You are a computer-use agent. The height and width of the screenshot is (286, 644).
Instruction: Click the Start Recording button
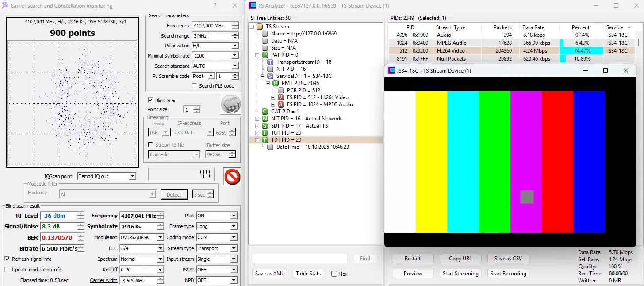pyautogui.click(x=508, y=274)
